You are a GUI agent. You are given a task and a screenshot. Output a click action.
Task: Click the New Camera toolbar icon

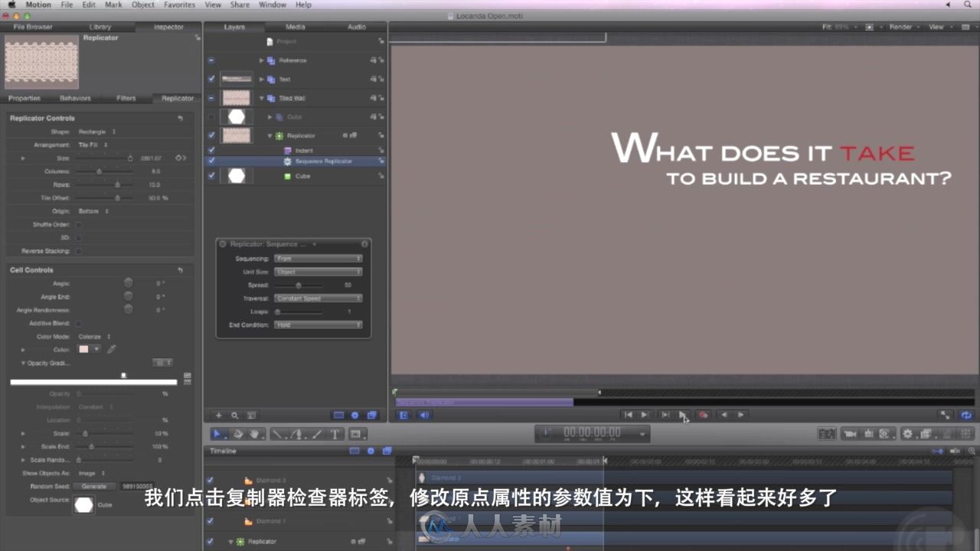[x=850, y=434]
